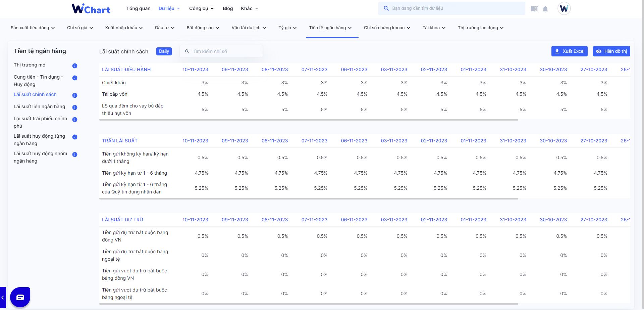Click info icon for Lãi suất chính sách

tap(75, 95)
